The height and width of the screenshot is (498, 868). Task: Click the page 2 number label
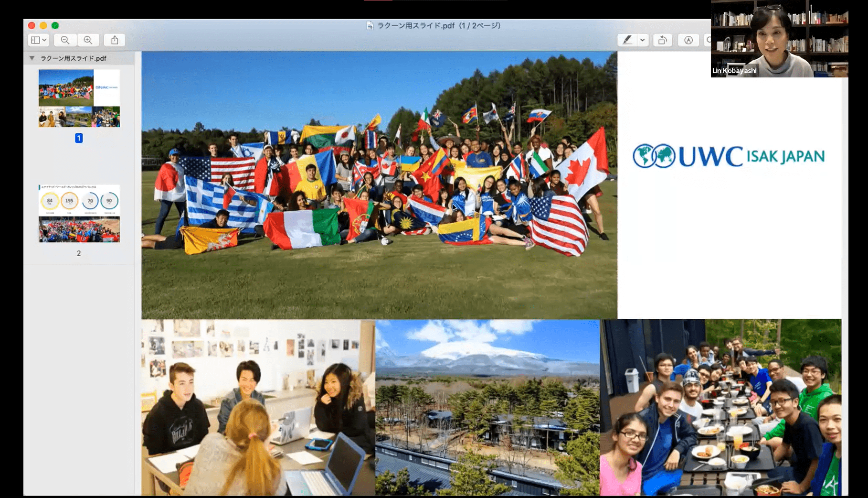pos(79,253)
